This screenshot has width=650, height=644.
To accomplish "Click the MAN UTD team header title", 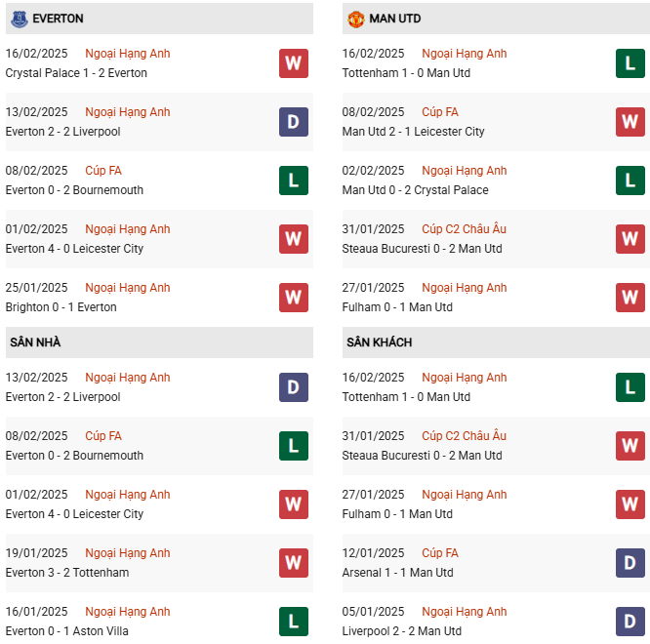I will pyautogui.click(x=395, y=19).
